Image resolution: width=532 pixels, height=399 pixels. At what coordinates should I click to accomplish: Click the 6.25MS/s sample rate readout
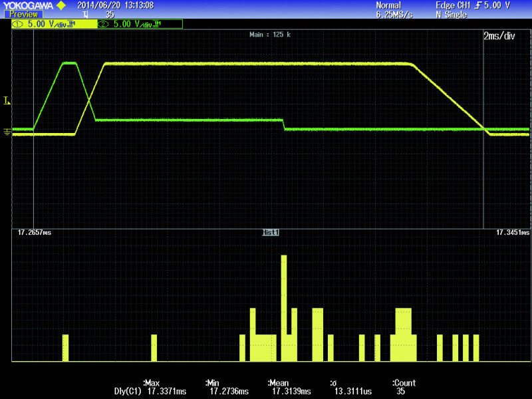[396, 14]
